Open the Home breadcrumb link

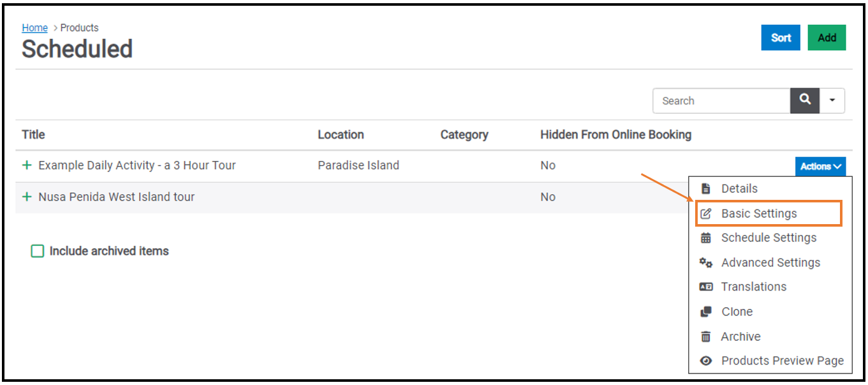pyautogui.click(x=34, y=27)
